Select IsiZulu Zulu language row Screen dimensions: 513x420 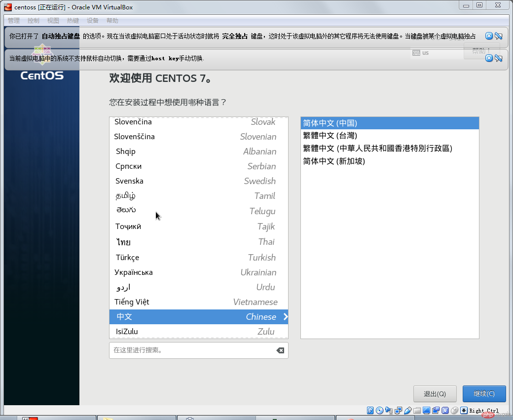[x=199, y=331]
